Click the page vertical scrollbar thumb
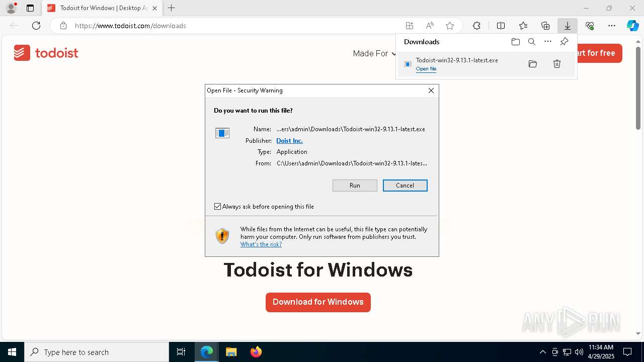This screenshot has height=362, width=644. pyautogui.click(x=638, y=88)
